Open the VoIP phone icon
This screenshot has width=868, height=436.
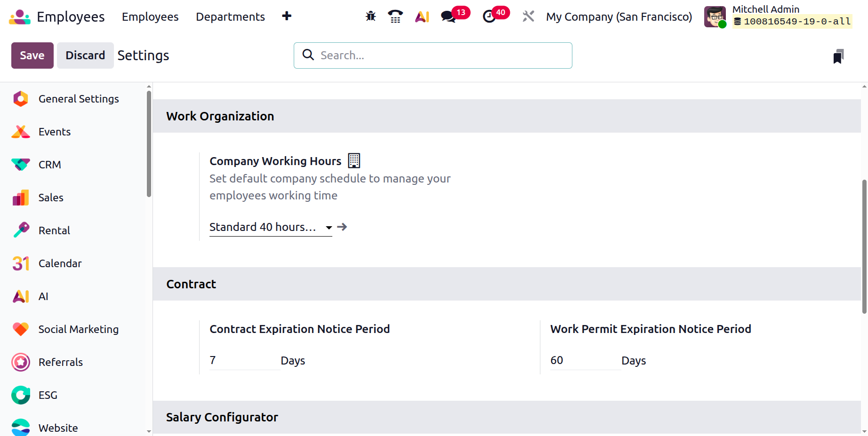[x=395, y=16]
